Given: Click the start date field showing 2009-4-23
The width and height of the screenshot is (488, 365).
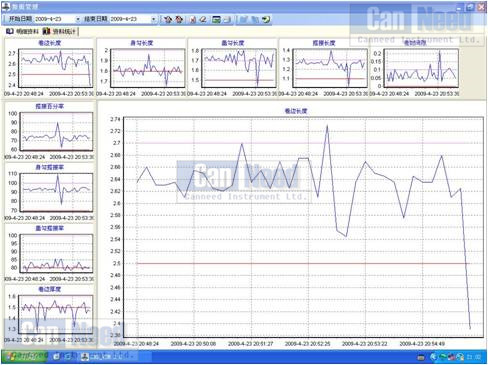Looking at the screenshot, I should coord(55,19).
